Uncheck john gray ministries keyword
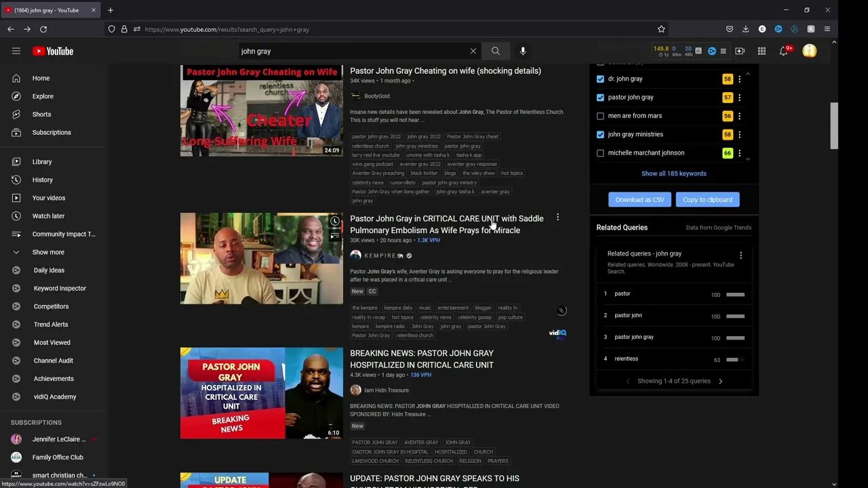Image resolution: width=868 pixels, height=488 pixels. (x=600, y=134)
